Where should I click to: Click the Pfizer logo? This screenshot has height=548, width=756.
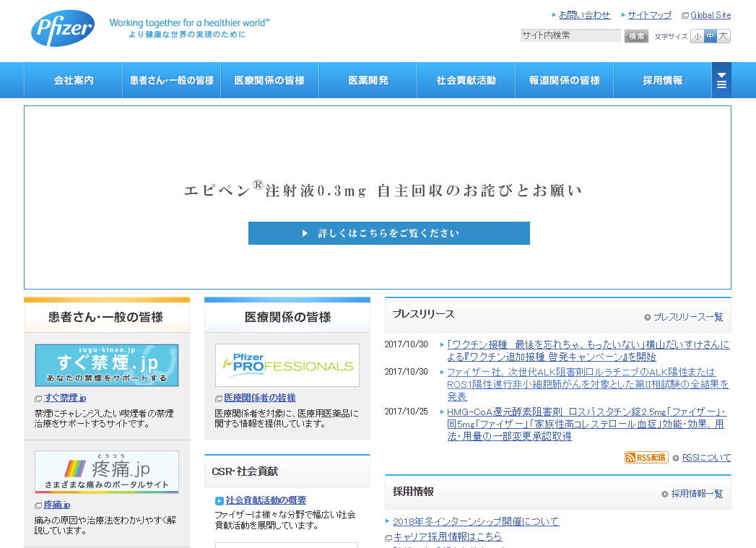coord(63,28)
